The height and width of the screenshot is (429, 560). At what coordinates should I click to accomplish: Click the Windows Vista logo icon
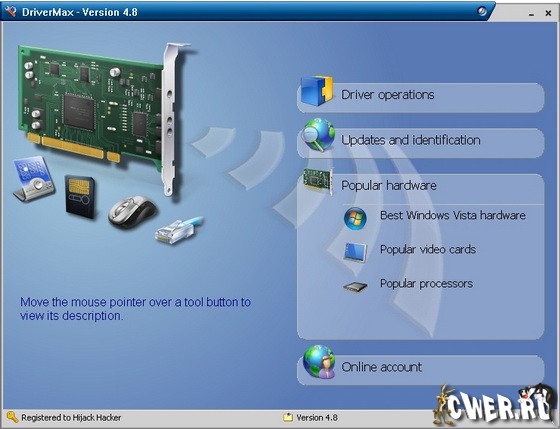point(355,218)
